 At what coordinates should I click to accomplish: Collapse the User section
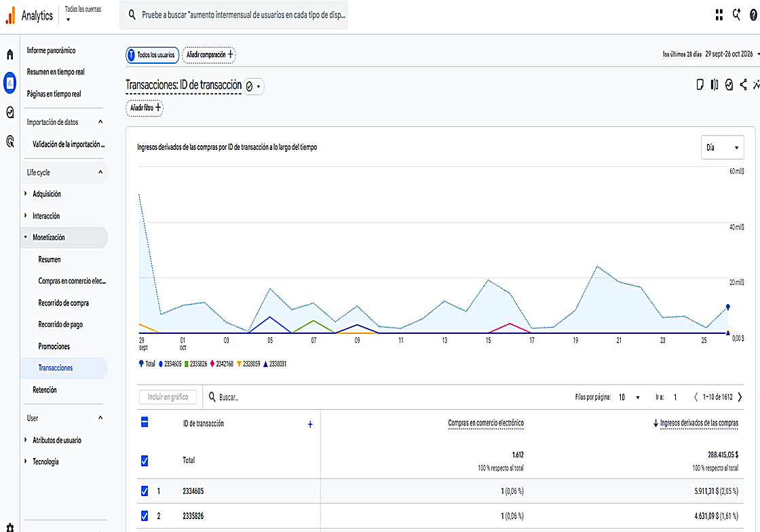coord(100,417)
